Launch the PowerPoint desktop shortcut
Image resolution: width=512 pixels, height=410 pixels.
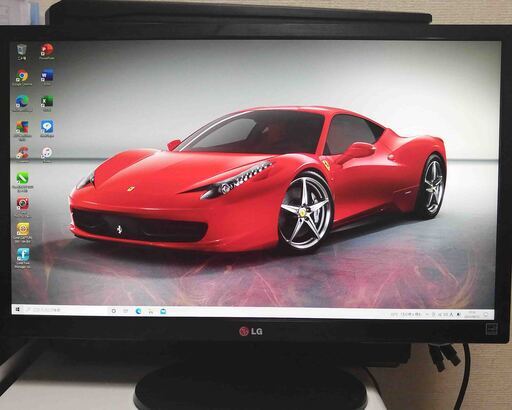tap(47, 51)
